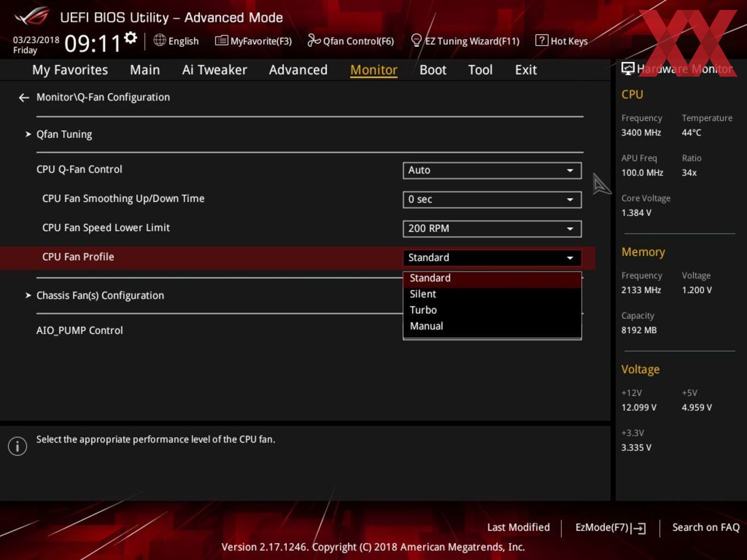Click the Hot Keys question mark icon
Screen dimensions: 747x560
[x=542, y=40]
